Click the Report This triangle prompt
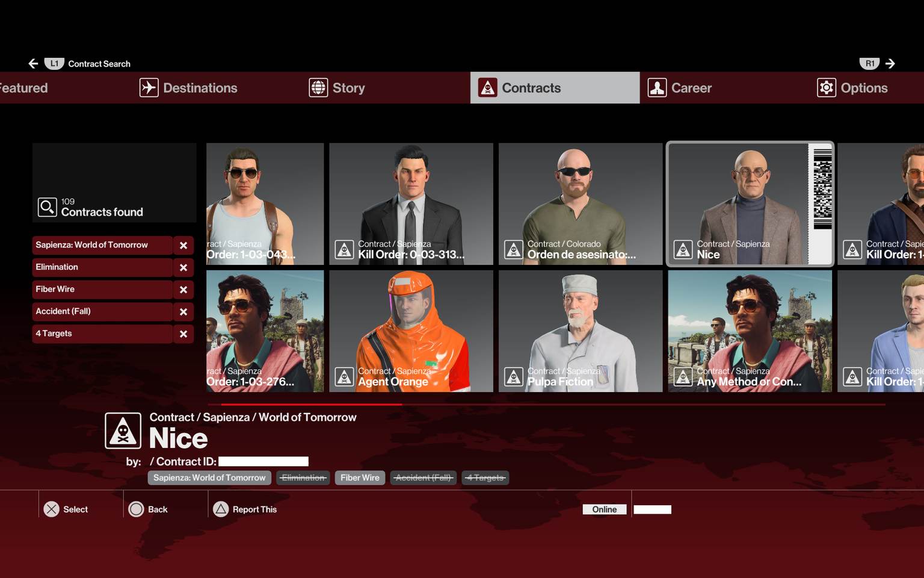Screen dimensions: 924x578 245,509
